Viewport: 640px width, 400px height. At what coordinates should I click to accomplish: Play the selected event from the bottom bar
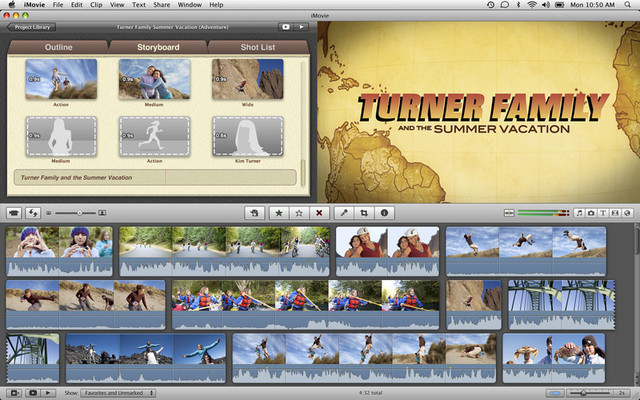[x=47, y=393]
